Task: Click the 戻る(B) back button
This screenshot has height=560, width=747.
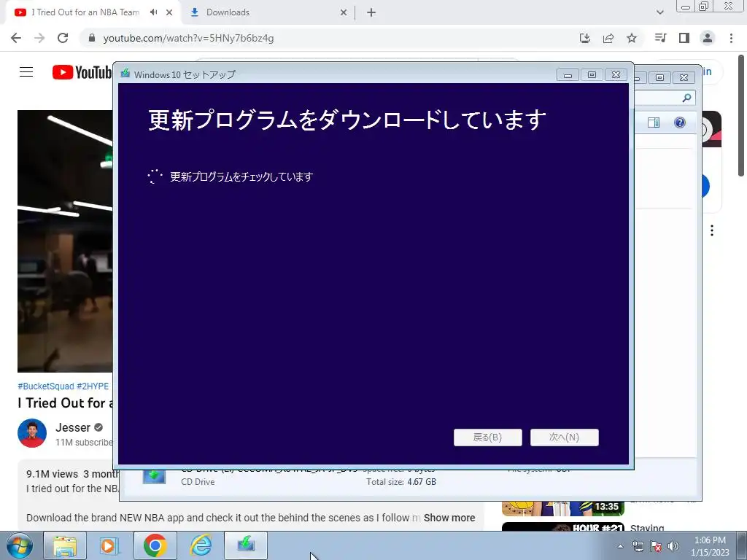Action: click(488, 437)
